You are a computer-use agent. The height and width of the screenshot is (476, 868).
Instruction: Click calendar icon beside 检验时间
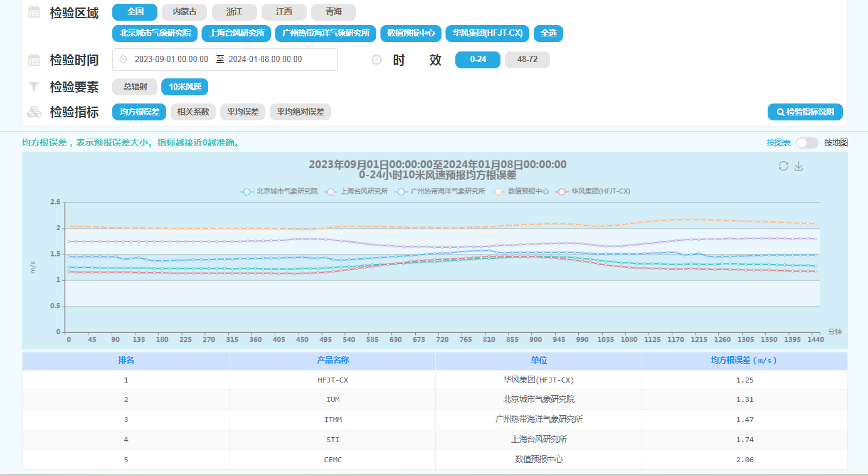[34, 60]
